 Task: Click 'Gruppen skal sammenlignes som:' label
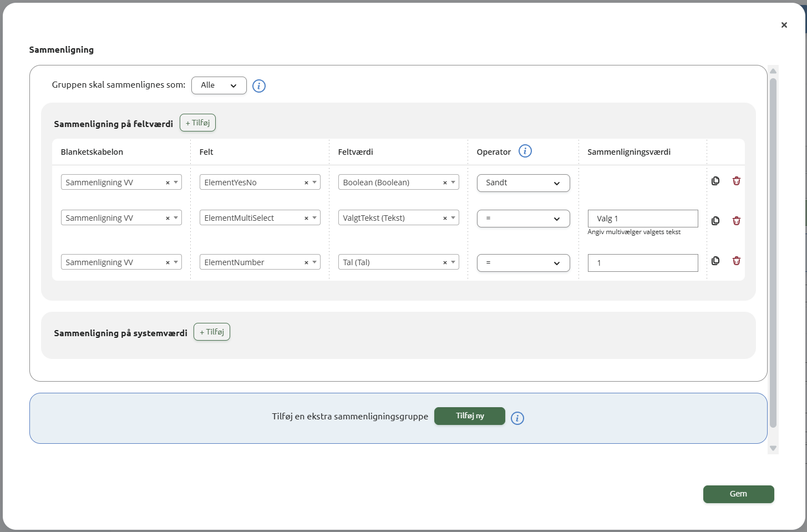pyautogui.click(x=119, y=85)
